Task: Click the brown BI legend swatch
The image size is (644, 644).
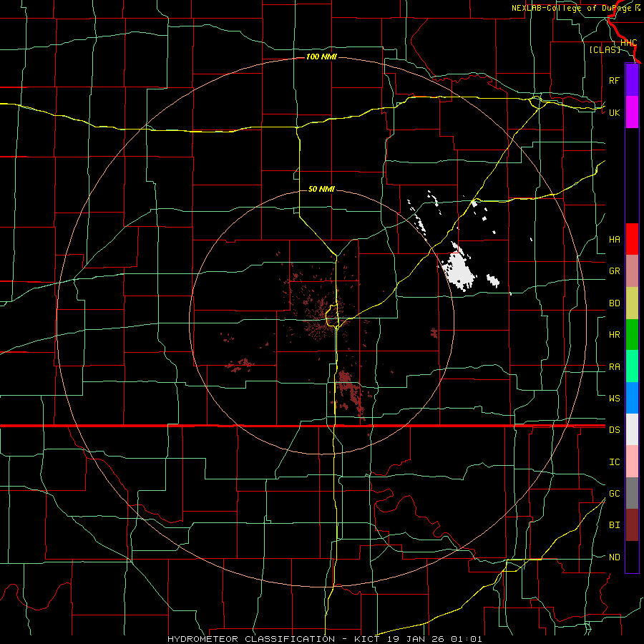Action: click(x=632, y=525)
